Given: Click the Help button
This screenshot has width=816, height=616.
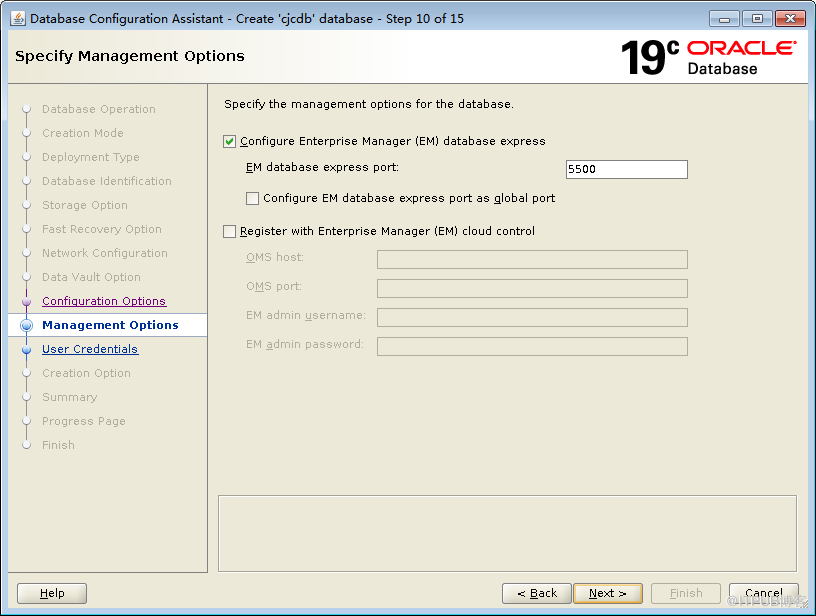Looking at the screenshot, I should (x=52, y=593).
